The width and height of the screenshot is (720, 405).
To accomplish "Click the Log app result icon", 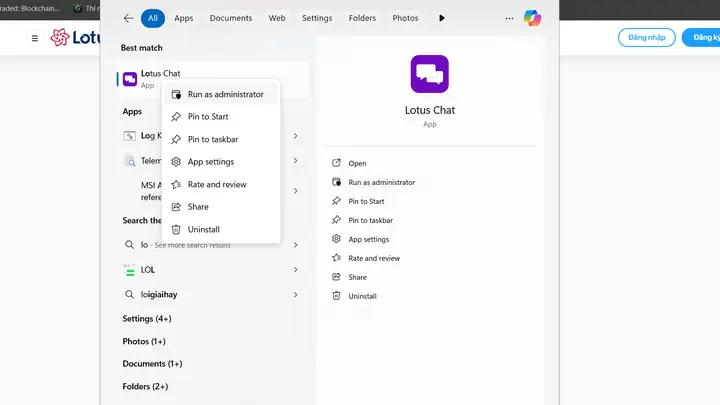I will tap(129, 136).
